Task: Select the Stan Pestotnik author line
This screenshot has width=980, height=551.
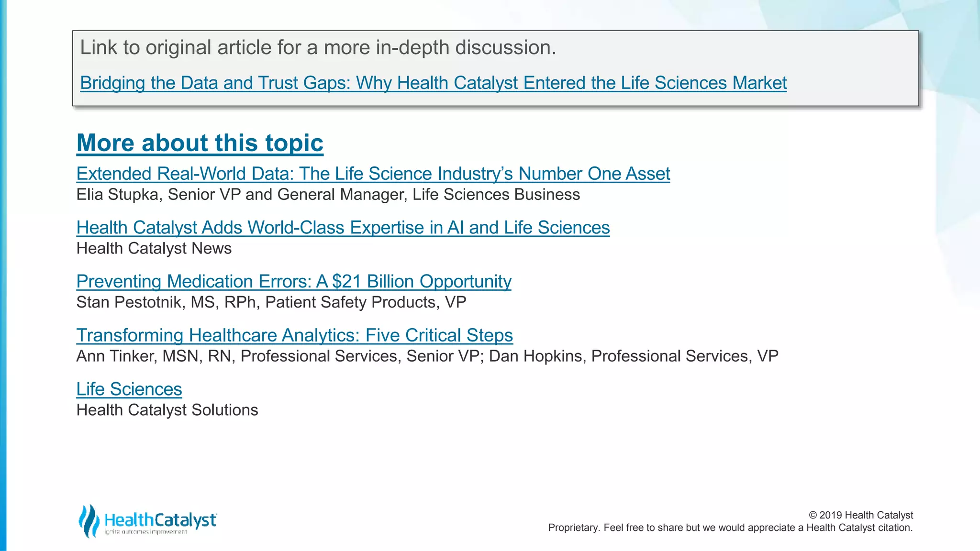Action: 271,303
